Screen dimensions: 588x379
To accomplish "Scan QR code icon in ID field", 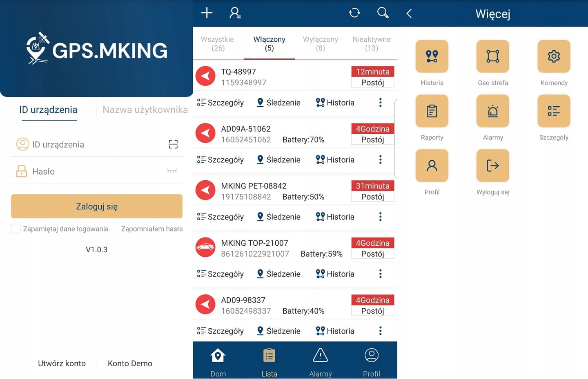I will pyautogui.click(x=173, y=144).
